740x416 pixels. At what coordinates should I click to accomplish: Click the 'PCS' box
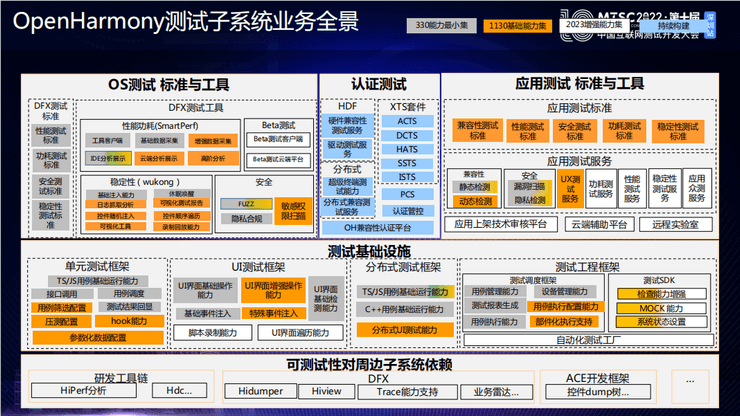click(407, 195)
